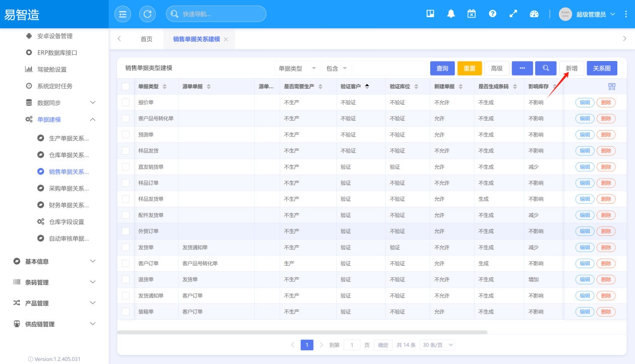Click 编辑 in the 发货单 row
This screenshot has height=364, width=635.
pos(585,248)
